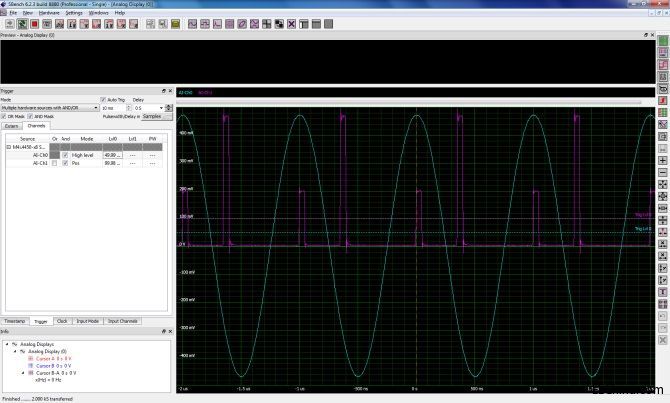Expand the M4i.4450-x8 source row
Image resolution: width=670 pixels, height=403 pixels.
pyautogui.click(x=9, y=147)
